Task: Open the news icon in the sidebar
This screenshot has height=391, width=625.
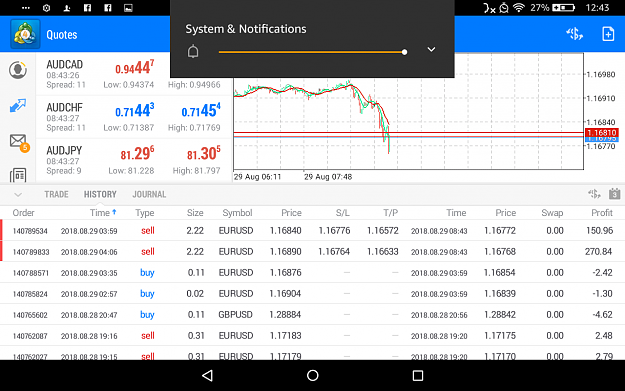Action: [18, 175]
